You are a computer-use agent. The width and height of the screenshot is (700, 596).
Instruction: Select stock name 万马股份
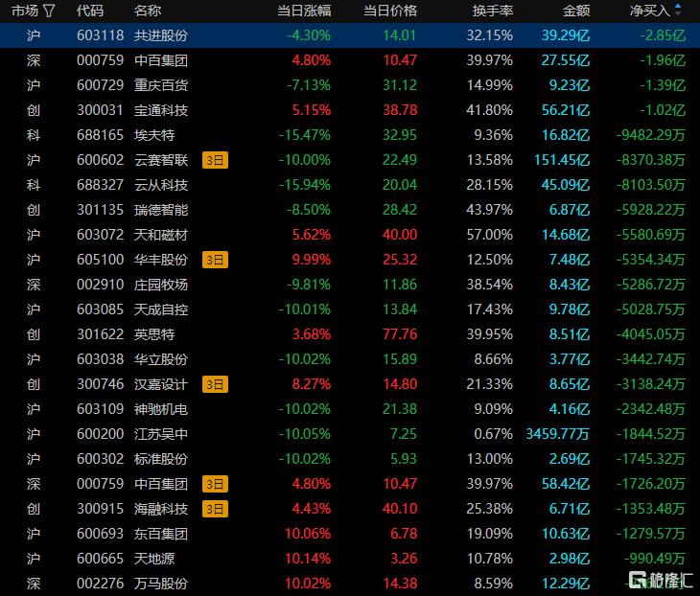pyautogui.click(x=161, y=584)
